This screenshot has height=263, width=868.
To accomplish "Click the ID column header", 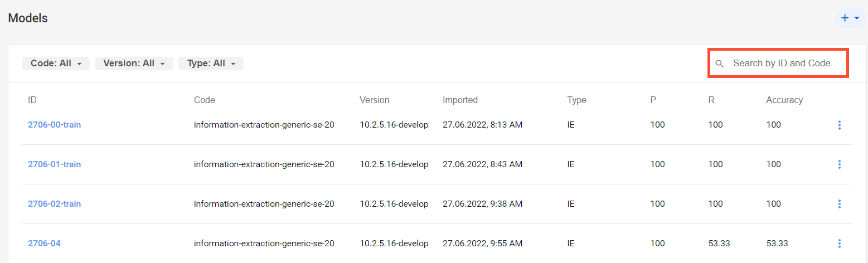I will (x=32, y=100).
